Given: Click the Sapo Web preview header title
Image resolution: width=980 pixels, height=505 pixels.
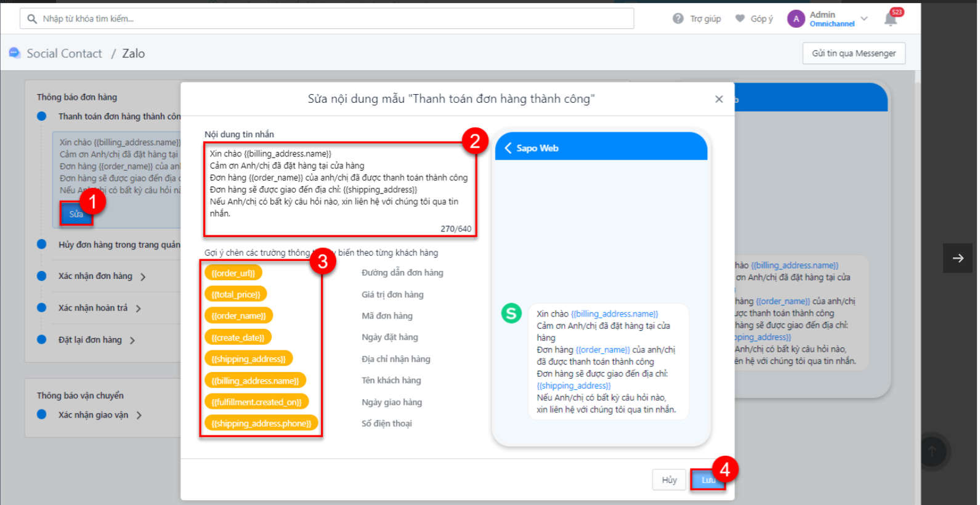Looking at the screenshot, I should pyautogui.click(x=537, y=148).
